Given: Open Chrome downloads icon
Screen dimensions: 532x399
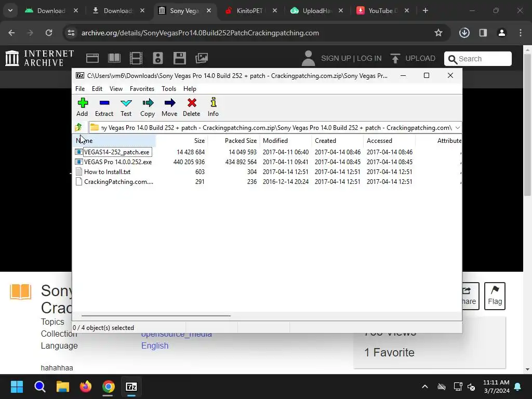Looking at the screenshot, I should tap(464, 33).
